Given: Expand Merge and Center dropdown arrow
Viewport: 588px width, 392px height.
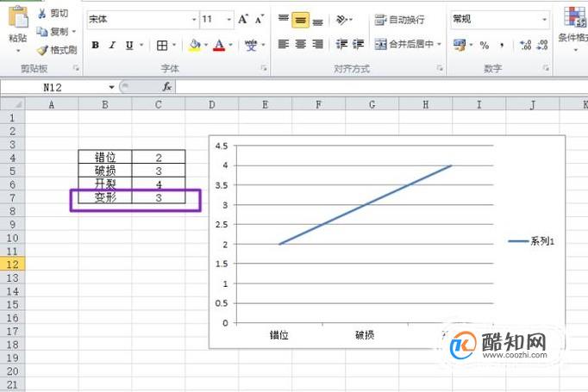Looking at the screenshot, I should pyautogui.click(x=439, y=44).
